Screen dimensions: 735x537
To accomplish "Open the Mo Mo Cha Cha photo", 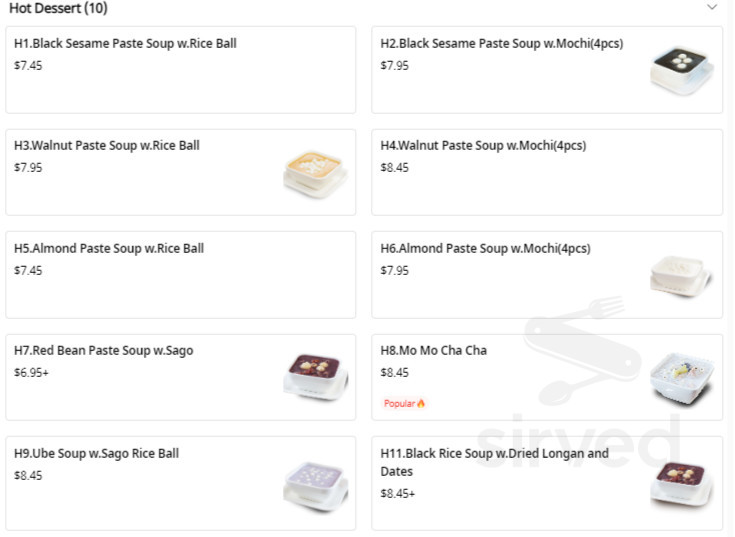I will point(681,377).
